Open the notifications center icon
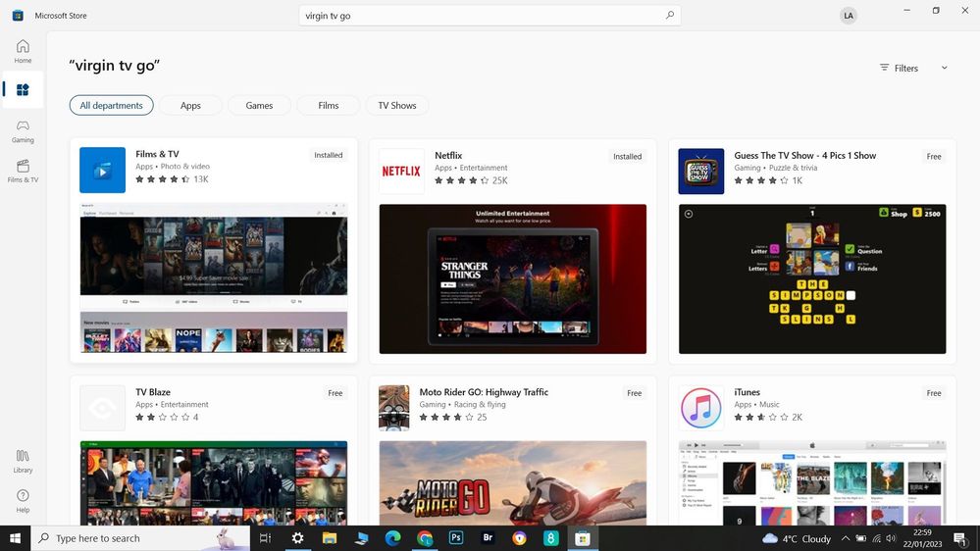This screenshot has height=551, width=980. pos(960,538)
